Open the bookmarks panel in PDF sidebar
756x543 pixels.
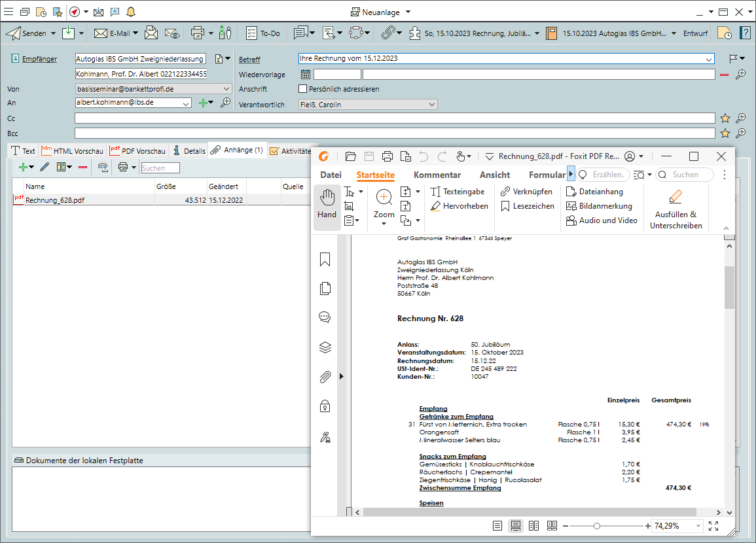325,260
